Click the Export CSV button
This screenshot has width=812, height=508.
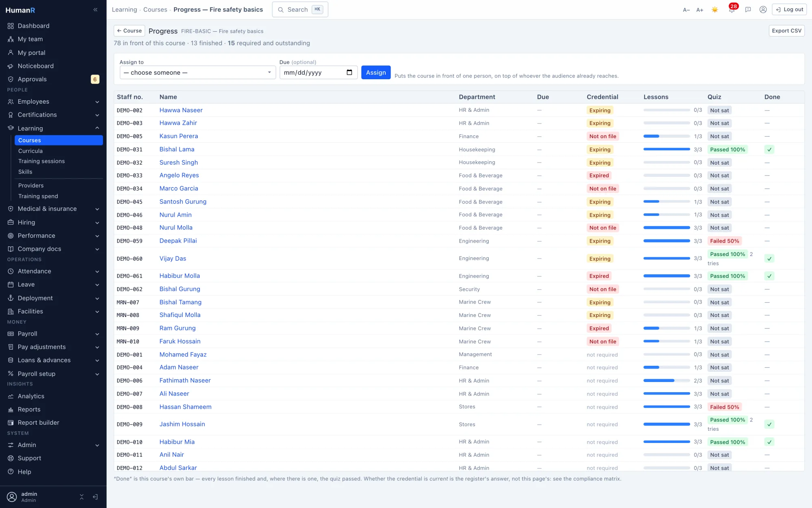786,30
